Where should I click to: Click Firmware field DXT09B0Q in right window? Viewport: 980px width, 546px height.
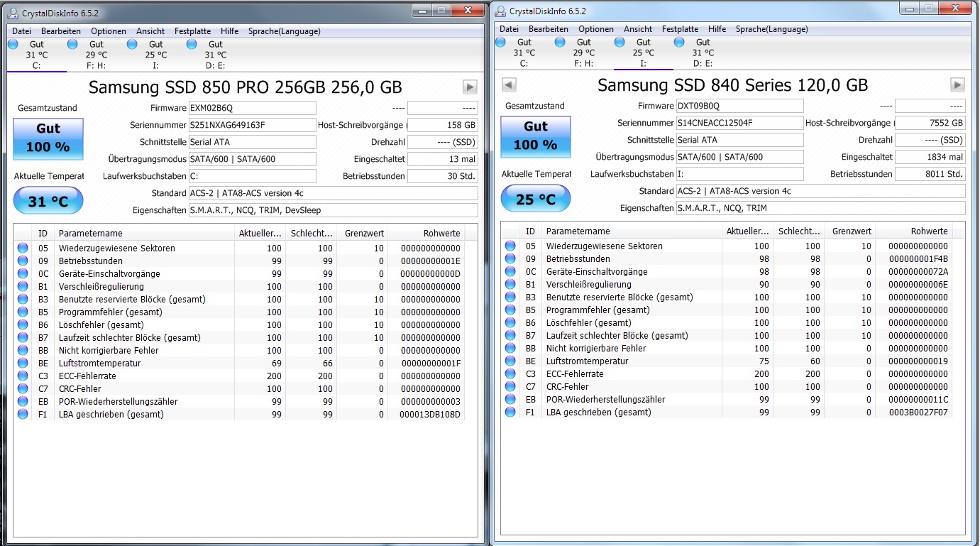(x=739, y=106)
